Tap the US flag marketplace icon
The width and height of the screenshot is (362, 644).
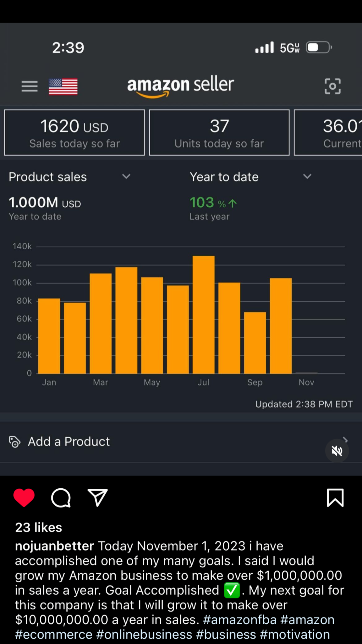[63, 86]
